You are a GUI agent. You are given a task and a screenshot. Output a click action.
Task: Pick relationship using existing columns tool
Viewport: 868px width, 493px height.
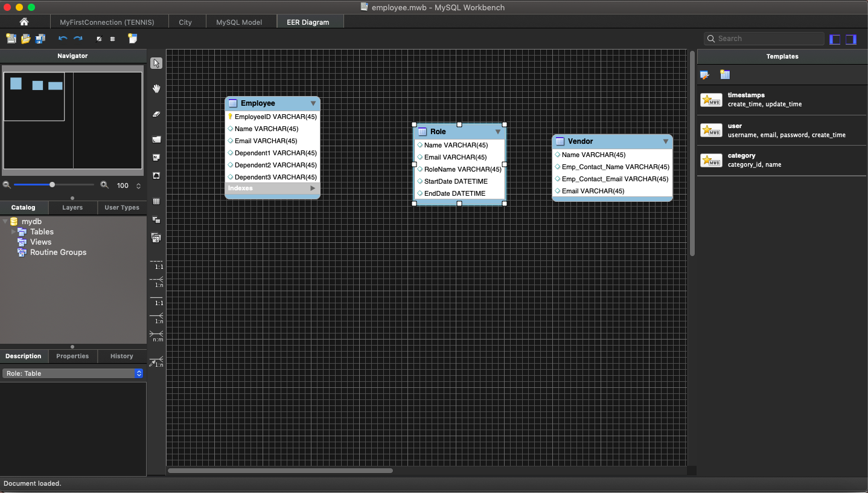click(156, 362)
